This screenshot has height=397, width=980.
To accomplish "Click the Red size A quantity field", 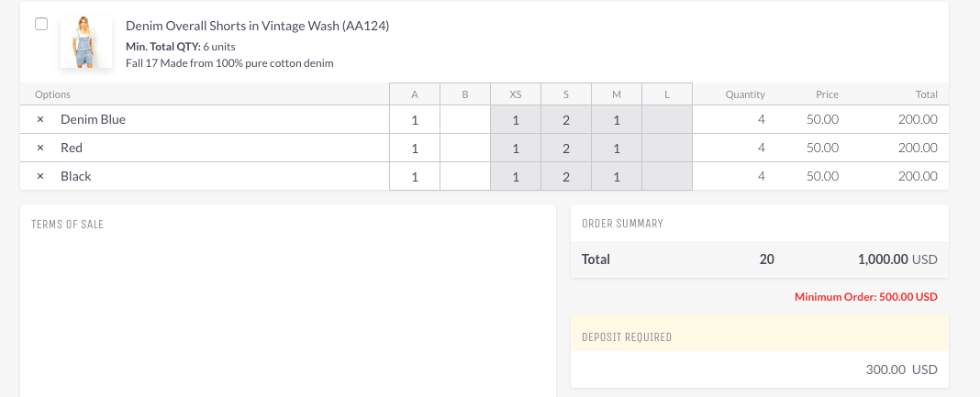I will pos(415,148).
